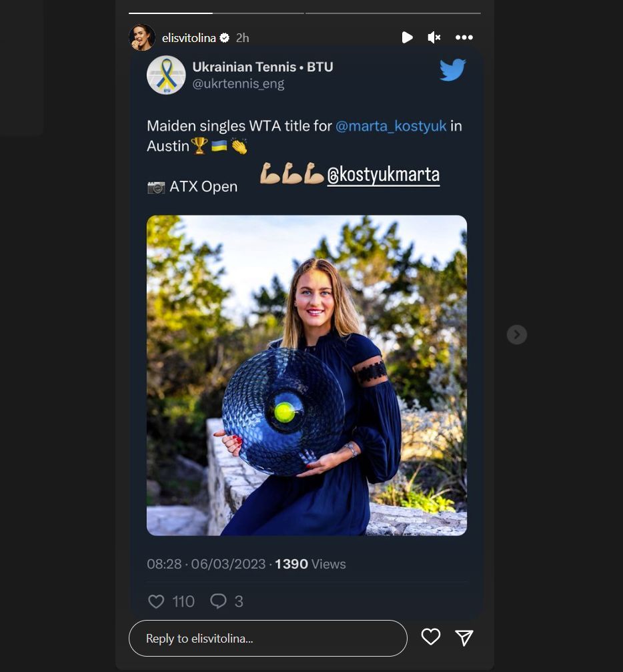
Task: Click the verified badge beside elisvitolina
Action: coord(225,38)
